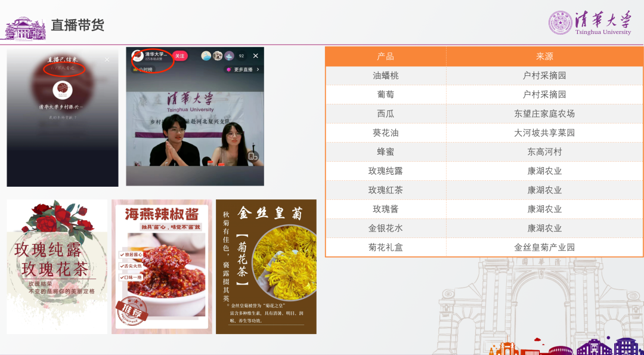Click the 菊花茶 label on the chrysanthemum poster
The image size is (644, 355).
(x=242, y=261)
